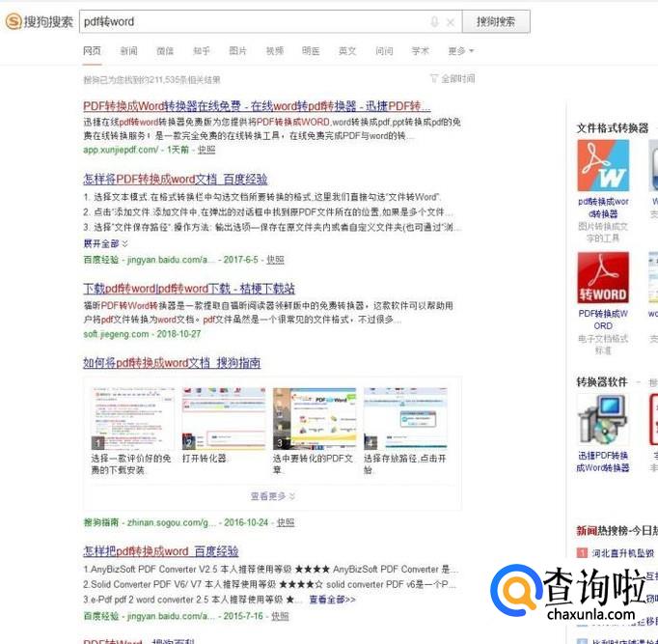Open the 迅捷PDF转换成Word转换器 sidebar text link
This screenshot has height=644, width=658.
[x=603, y=462]
